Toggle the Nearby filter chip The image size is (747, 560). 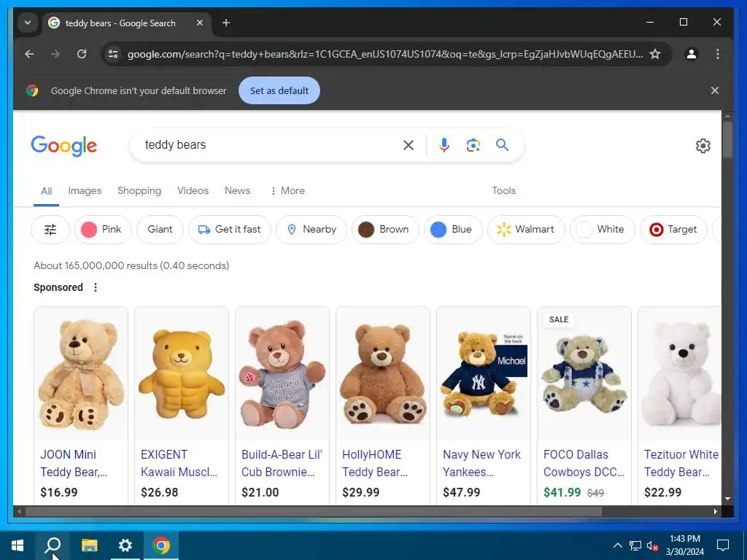[311, 230]
